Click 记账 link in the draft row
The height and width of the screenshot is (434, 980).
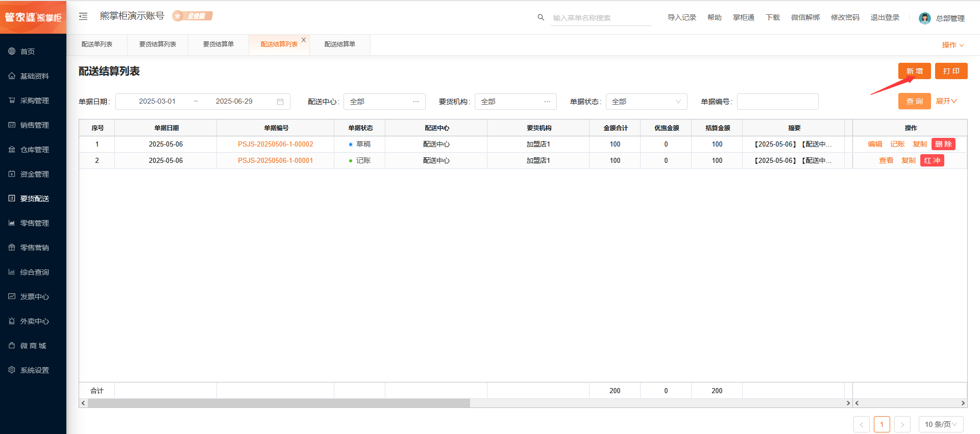click(x=897, y=144)
